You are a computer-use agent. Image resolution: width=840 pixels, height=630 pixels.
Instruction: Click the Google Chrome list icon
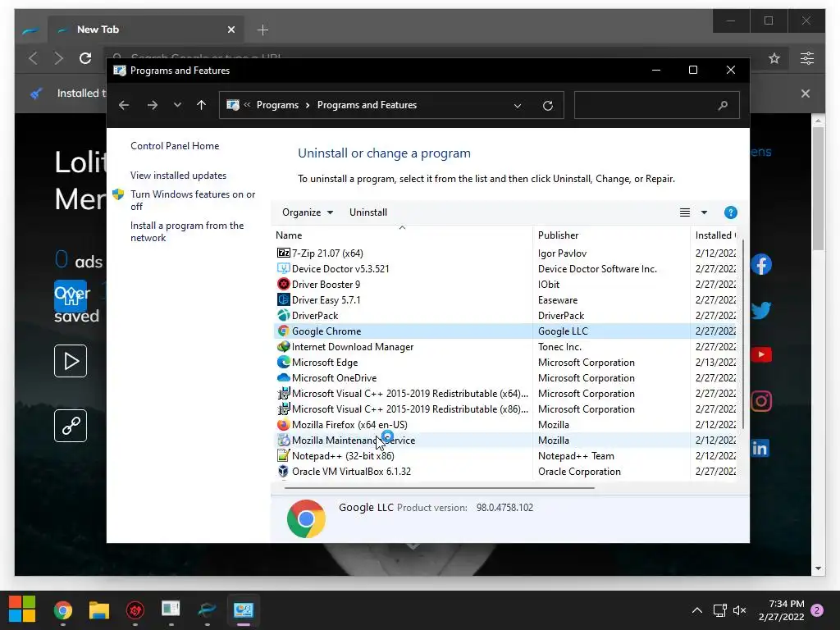(x=283, y=331)
